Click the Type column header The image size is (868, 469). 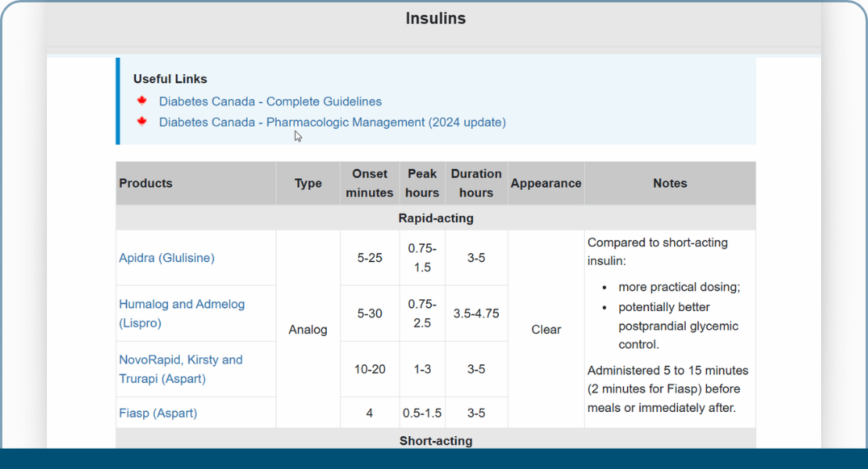tap(308, 183)
